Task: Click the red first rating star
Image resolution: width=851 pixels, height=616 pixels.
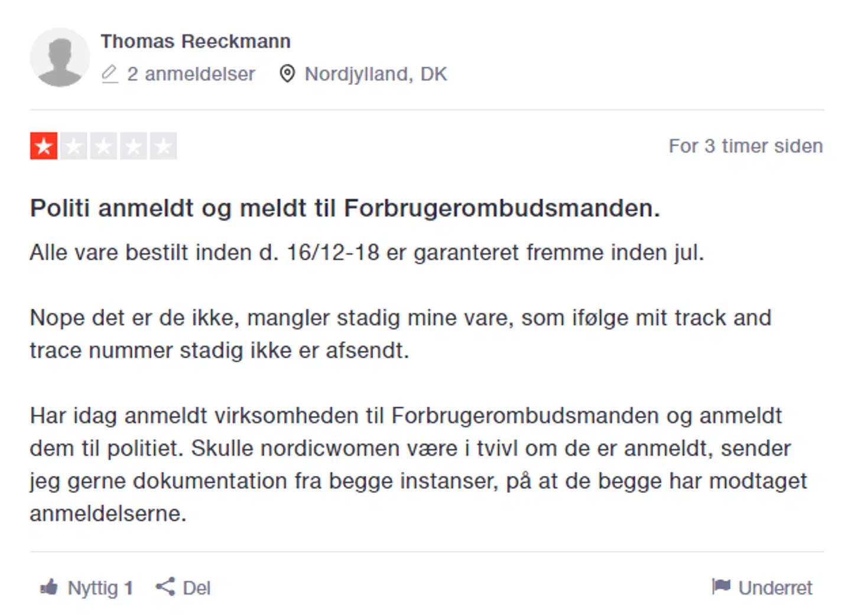Action: pyautogui.click(x=44, y=146)
